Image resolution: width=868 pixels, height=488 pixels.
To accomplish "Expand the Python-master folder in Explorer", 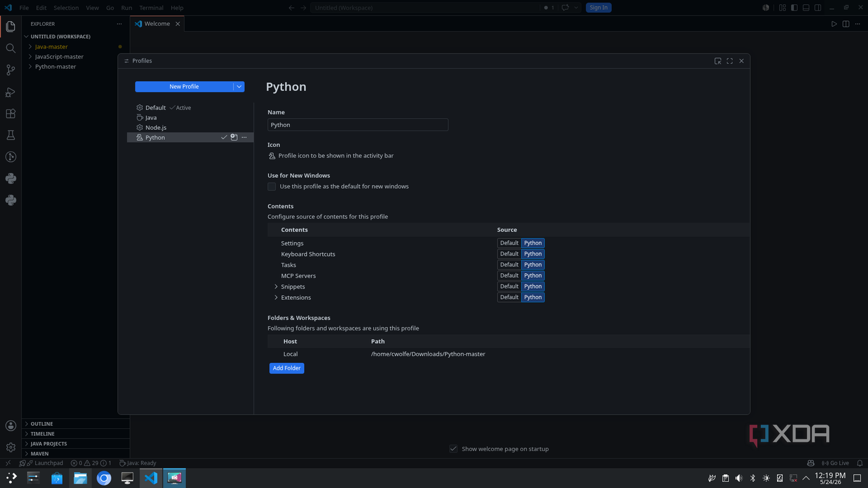I will click(55, 66).
